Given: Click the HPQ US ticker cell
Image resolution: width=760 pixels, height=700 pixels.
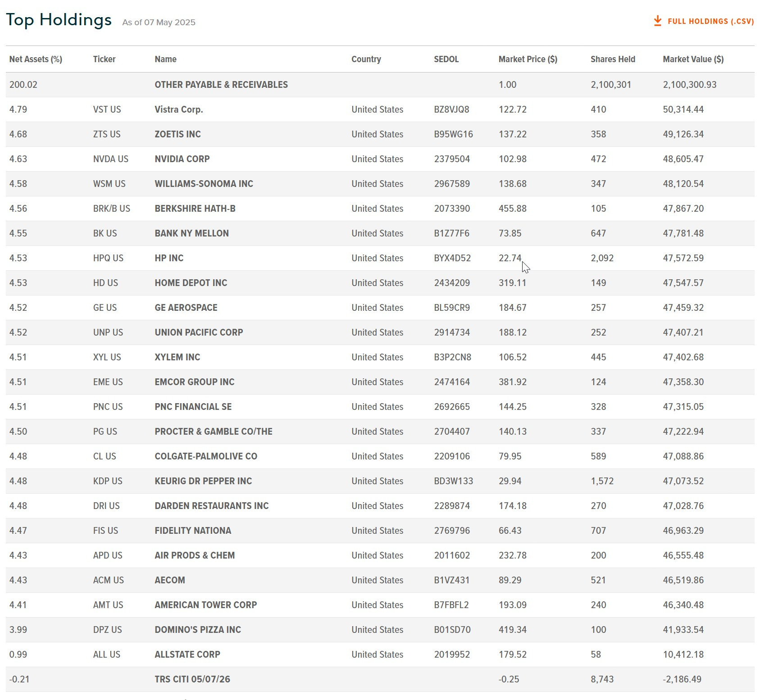Looking at the screenshot, I should pyautogui.click(x=108, y=258).
